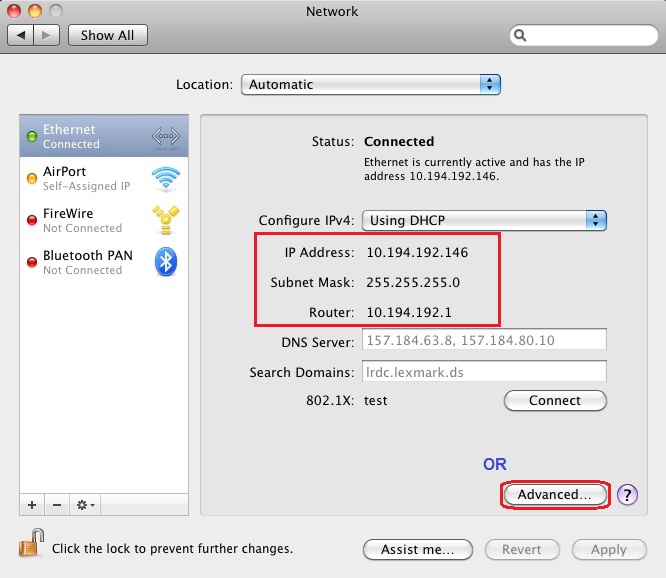Click the IP Address value 10.194.192.146
Screen dimensions: 666x578
point(417,253)
